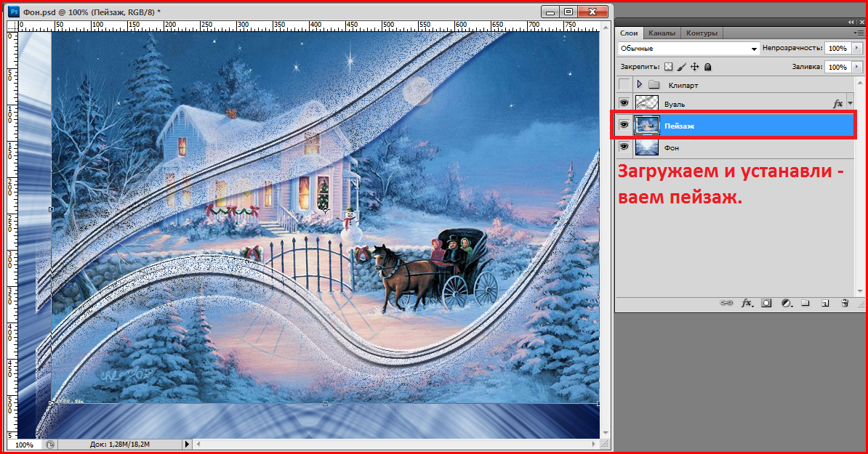The width and height of the screenshot is (868, 454).
Task: Click the Заливка 100% value field
Action: (837, 67)
